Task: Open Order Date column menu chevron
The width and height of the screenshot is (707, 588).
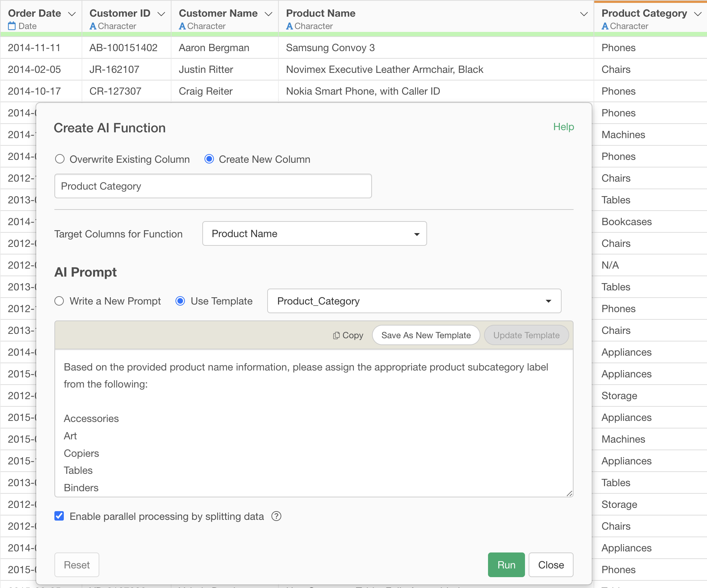Action: (x=72, y=14)
